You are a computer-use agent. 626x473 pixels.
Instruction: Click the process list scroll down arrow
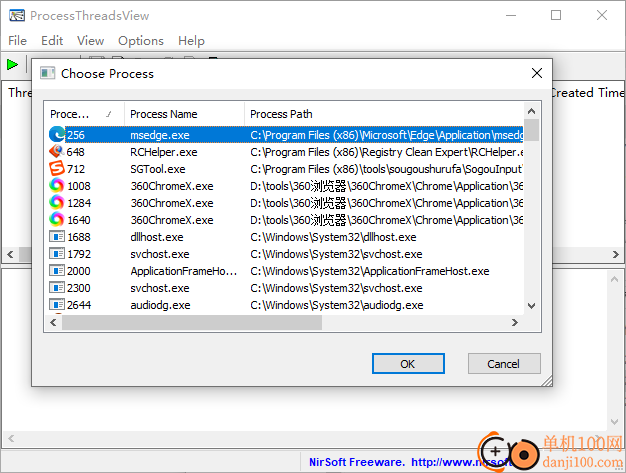click(531, 306)
